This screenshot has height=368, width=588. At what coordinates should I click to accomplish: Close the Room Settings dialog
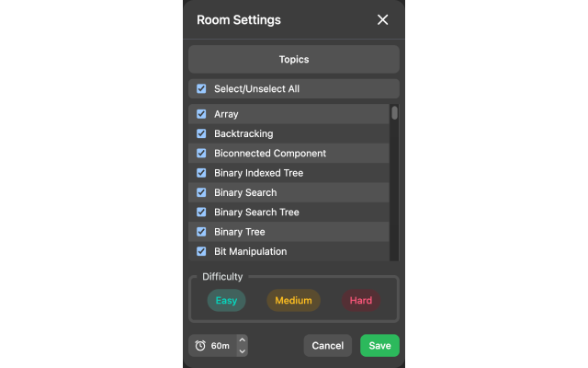[x=383, y=20]
